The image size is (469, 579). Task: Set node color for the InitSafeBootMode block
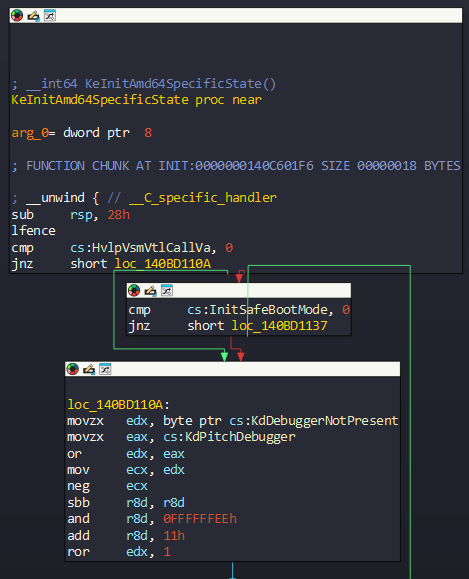(134, 291)
